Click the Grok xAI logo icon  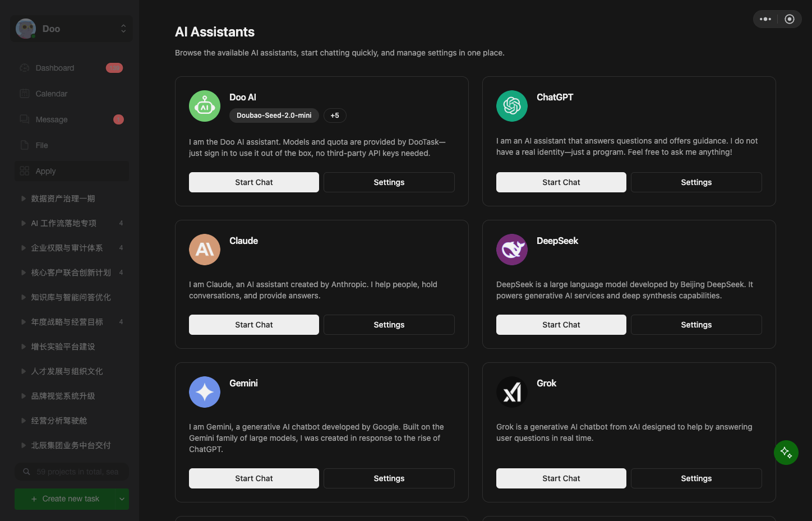click(x=512, y=392)
